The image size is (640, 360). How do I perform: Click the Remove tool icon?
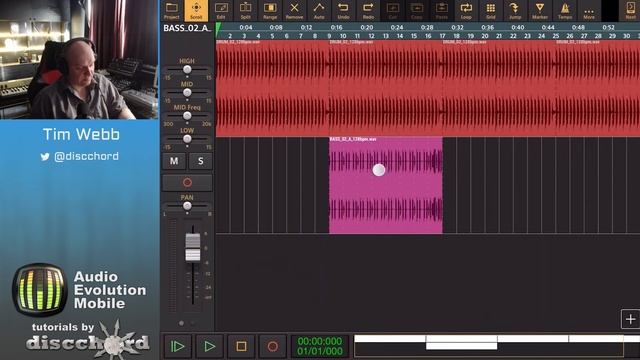point(294,11)
